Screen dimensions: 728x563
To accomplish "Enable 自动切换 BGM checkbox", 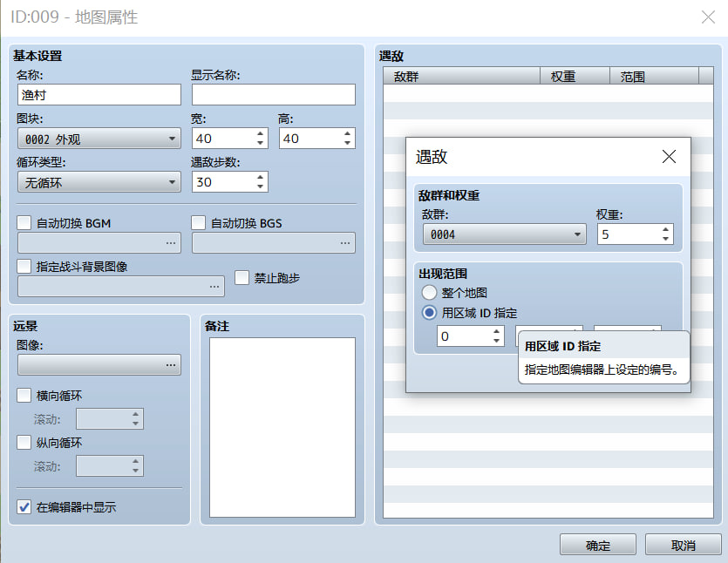I will coord(24,223).
